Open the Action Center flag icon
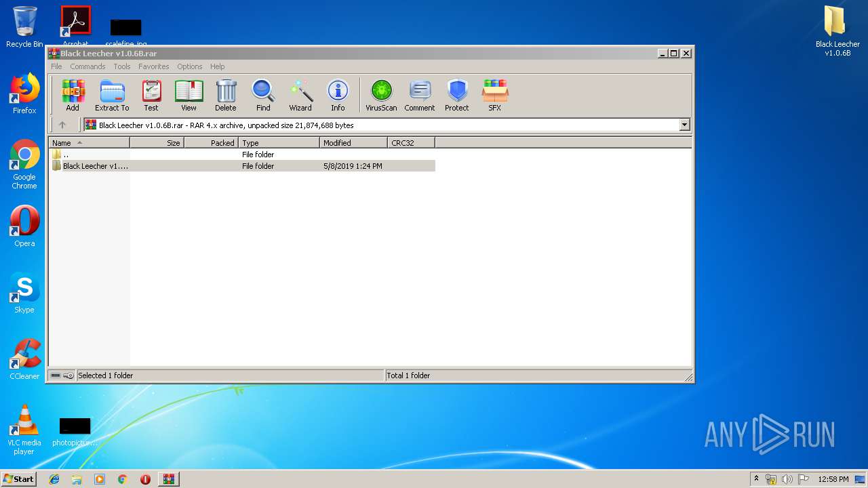Image resolution: width=868 pixels, height=488 pixels. click(x=803, y=479)
